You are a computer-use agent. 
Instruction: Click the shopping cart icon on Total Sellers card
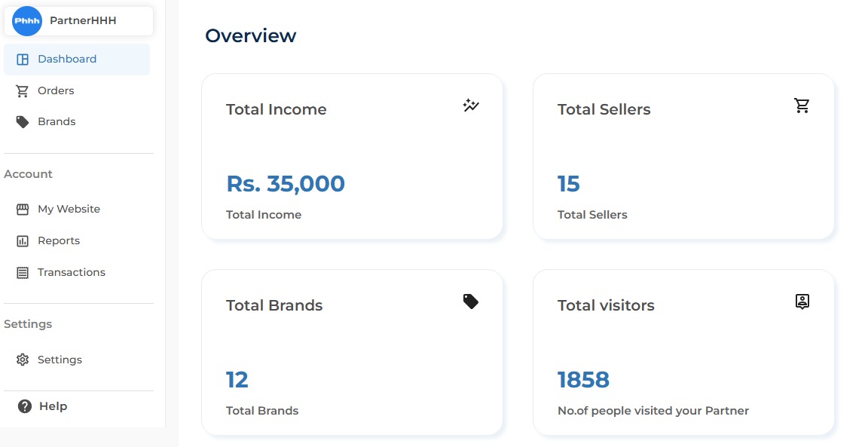pos(802,106)
